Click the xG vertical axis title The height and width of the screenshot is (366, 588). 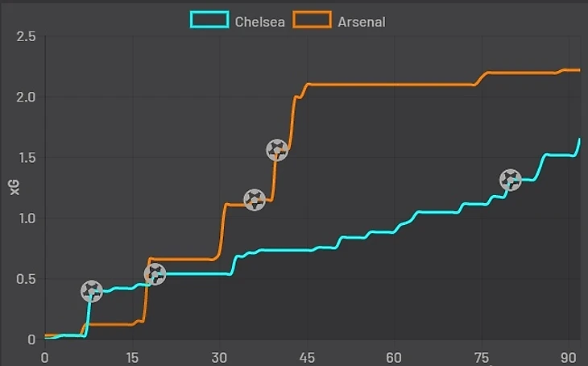tap(14, 189)
